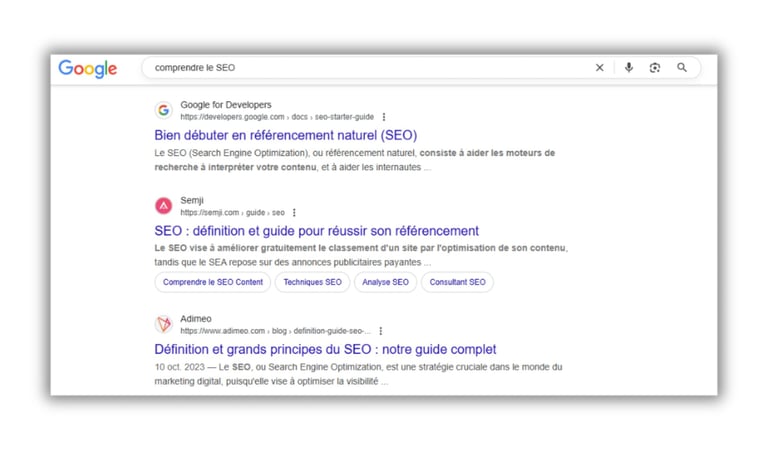This screenshot has height=451, width=768.
Task: Open more options for Adimeo result
Action: [x=381, y=331]
